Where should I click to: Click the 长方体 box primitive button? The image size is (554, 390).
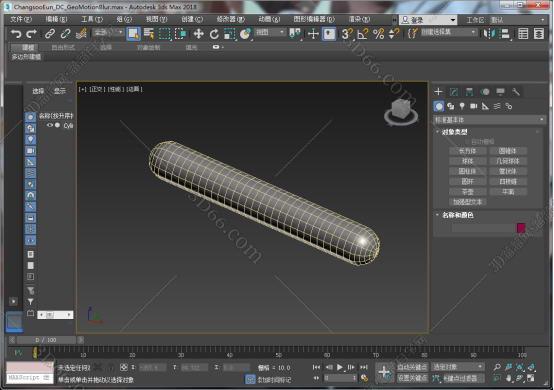[467, 151]
